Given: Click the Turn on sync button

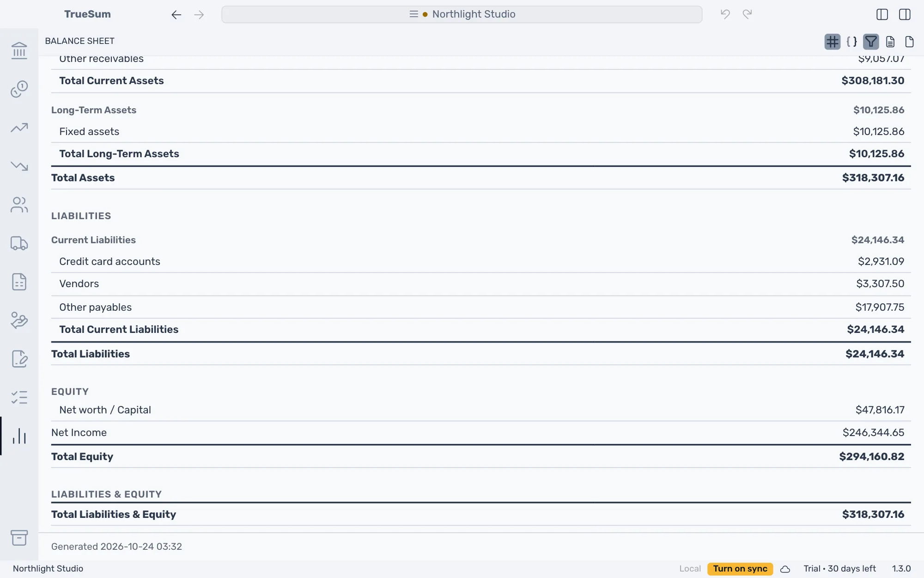Looking at the screenshot, I should coord(740,569).
